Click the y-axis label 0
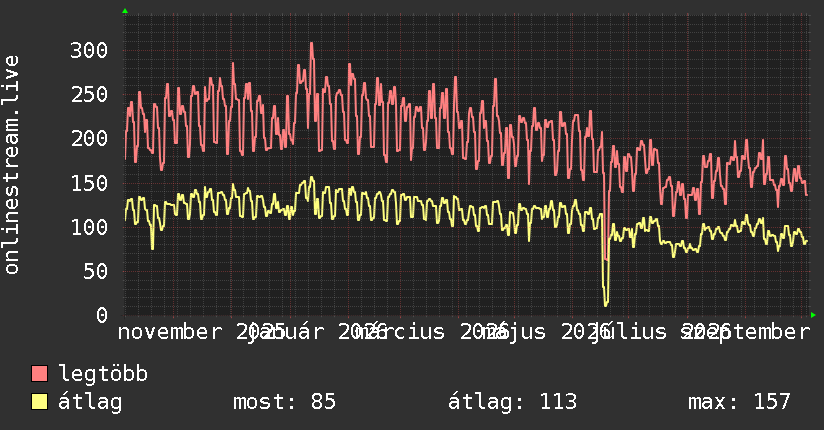 [102, 315]
